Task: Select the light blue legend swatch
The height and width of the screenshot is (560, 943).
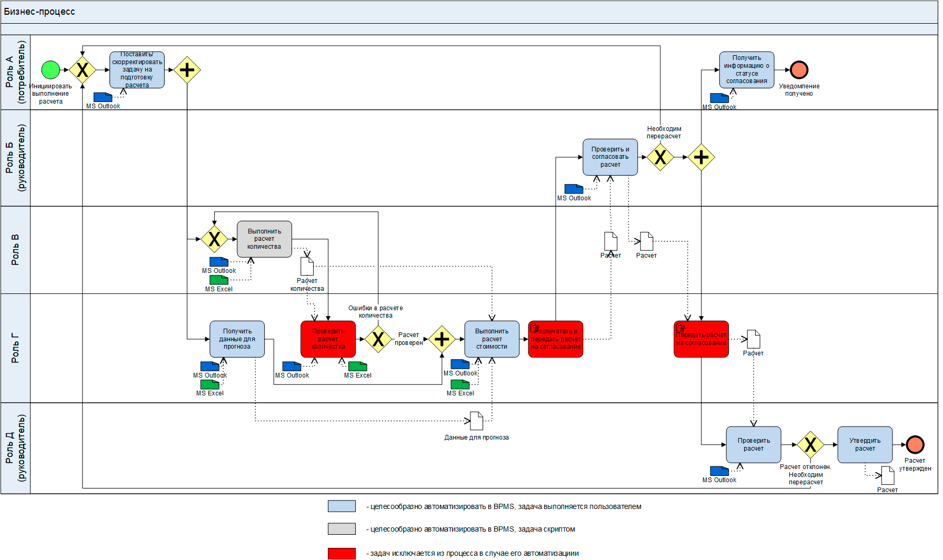Action: (342, 506)
